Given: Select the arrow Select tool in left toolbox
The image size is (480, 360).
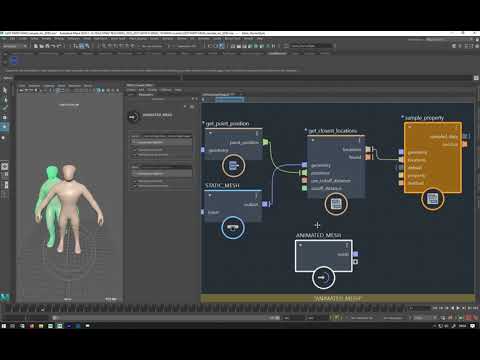Looking at the screenshot, I should point(5,90).
